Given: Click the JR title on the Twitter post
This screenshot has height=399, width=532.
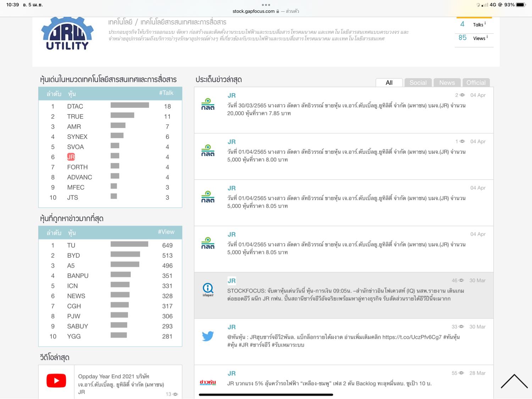Looking at the screenshot, I should click(x=232, y=327).
